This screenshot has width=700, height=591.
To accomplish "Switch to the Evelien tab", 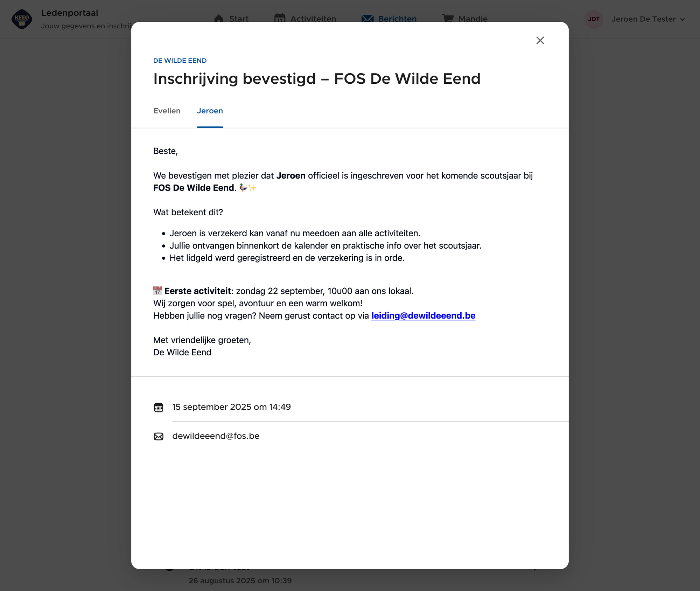I will click(167, 111).
